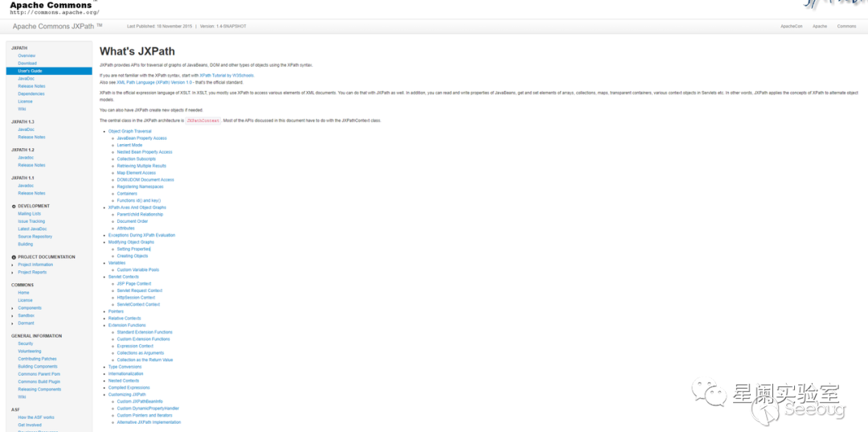Expand the Components arrow under COMMONS
The height and width of the screenshot is (432, 868).
point(13,308)
